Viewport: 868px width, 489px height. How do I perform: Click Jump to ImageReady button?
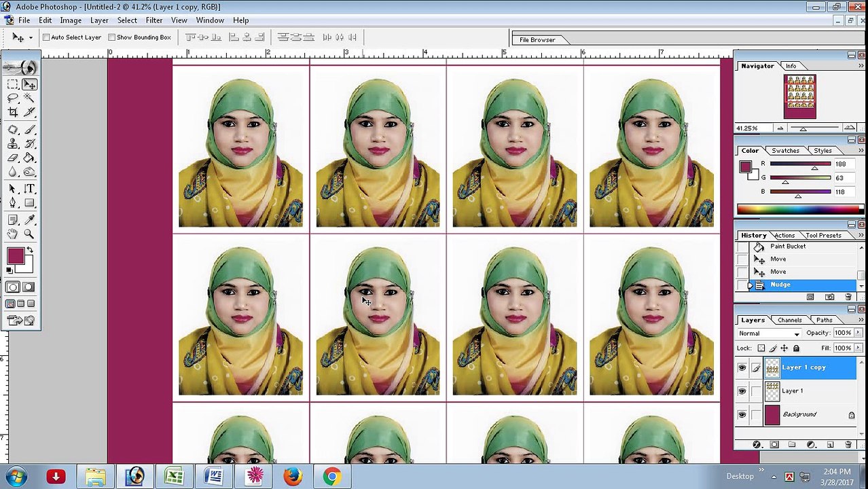coord(21,321)
